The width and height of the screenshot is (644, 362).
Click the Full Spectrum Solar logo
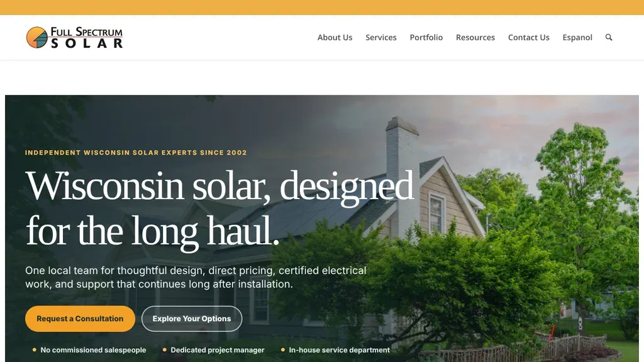tap(74, 37)
